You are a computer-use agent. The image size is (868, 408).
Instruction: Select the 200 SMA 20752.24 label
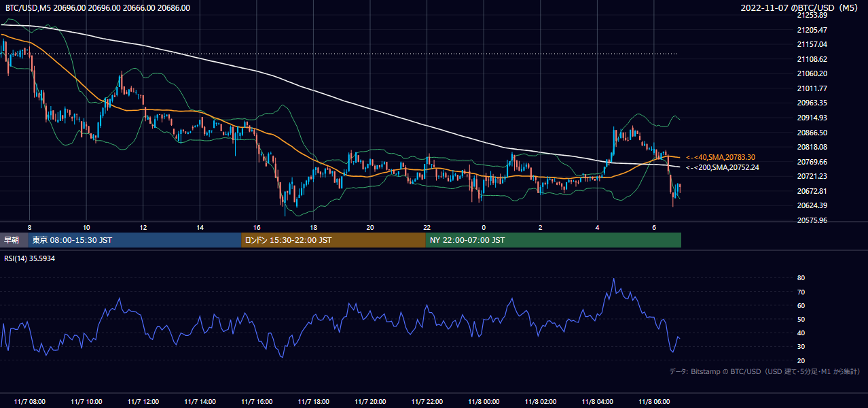coord(723,167)
